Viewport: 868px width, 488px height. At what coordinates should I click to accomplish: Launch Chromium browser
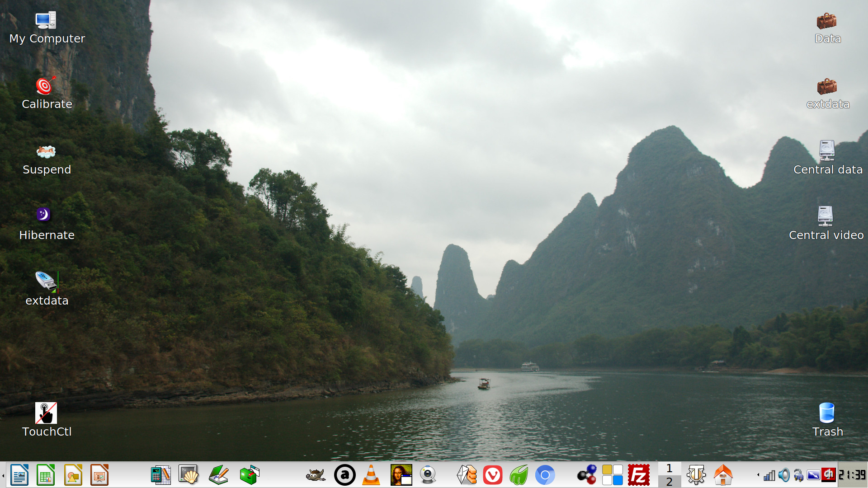(545, 475)
